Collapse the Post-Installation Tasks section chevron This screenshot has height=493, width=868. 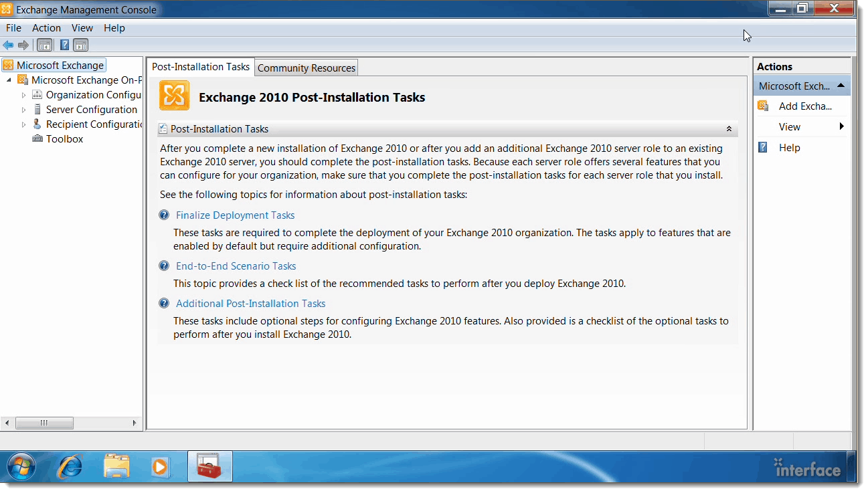tap(729, 128)
